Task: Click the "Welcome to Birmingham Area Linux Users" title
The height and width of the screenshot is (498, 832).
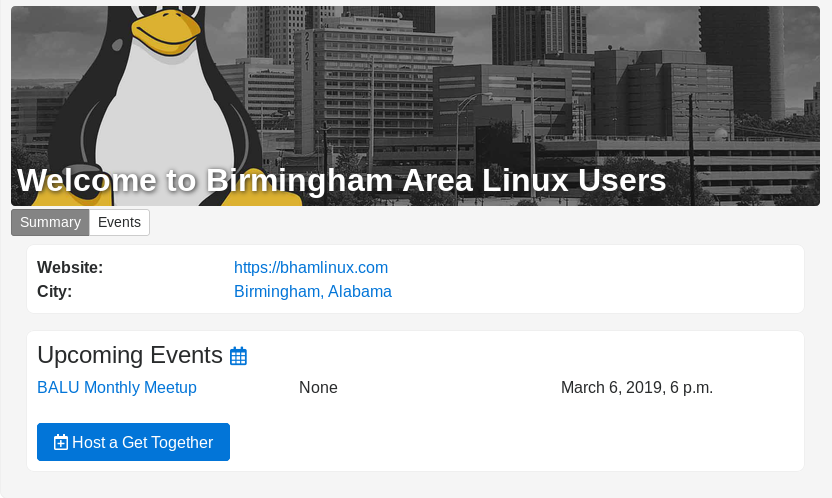Action: point(342,180)
